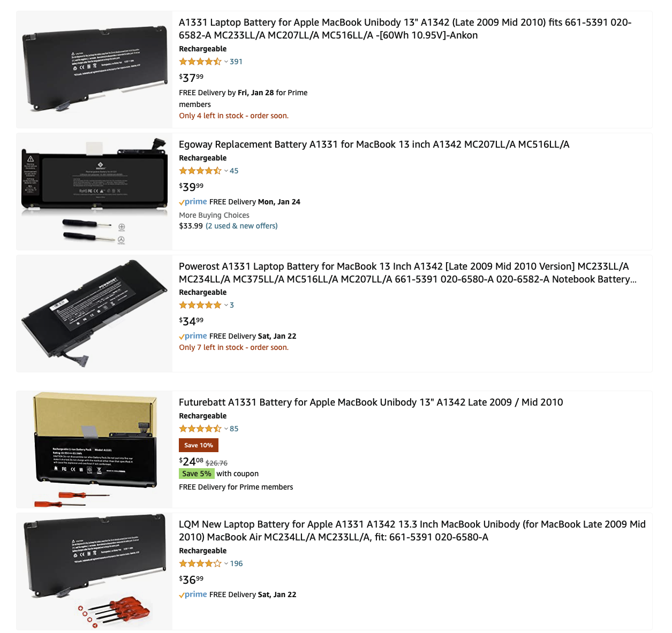Expand ratings dropdown beside 391 reviews
The height and width of the screenshot is (633, 672).
(226, 62)
